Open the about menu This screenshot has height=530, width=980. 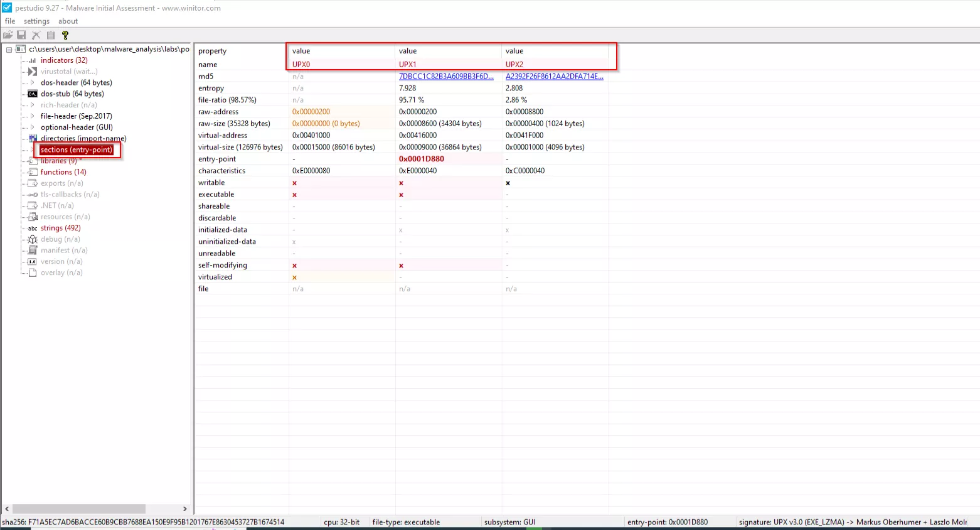pyautogui.click(x=68, y=21)
